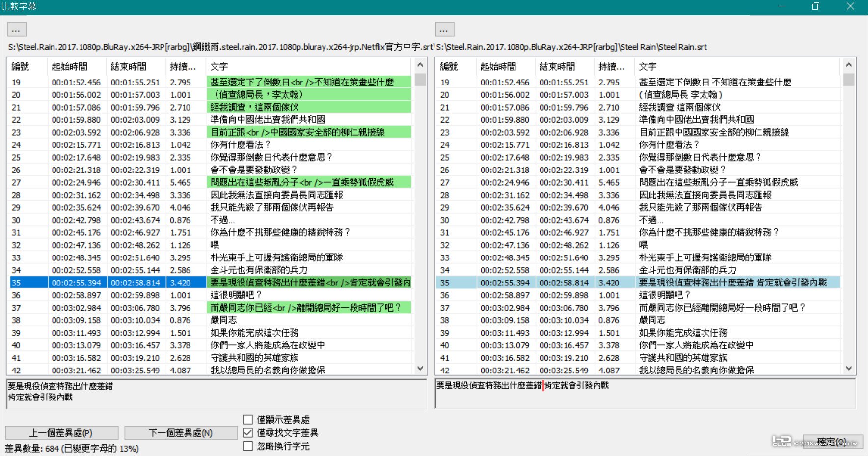The image size is (868, 456).
Task: Click inside the left subtitle text preview box
Action: 217,394
